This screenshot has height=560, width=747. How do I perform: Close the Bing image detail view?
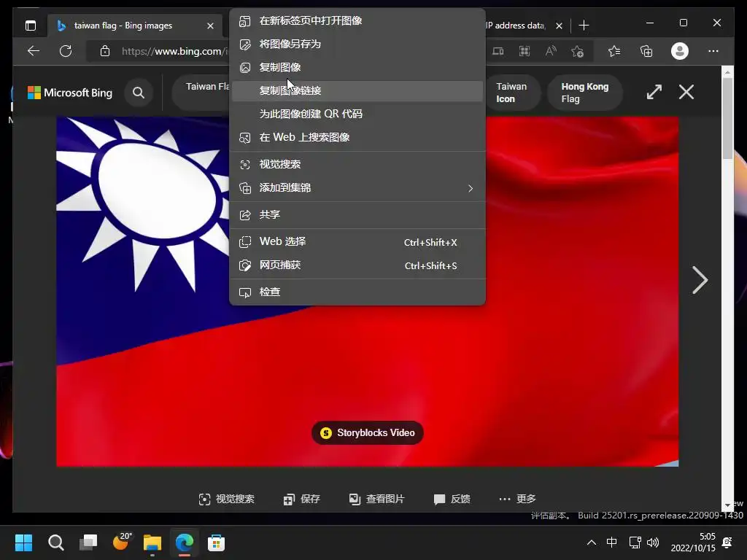(686, 92)
